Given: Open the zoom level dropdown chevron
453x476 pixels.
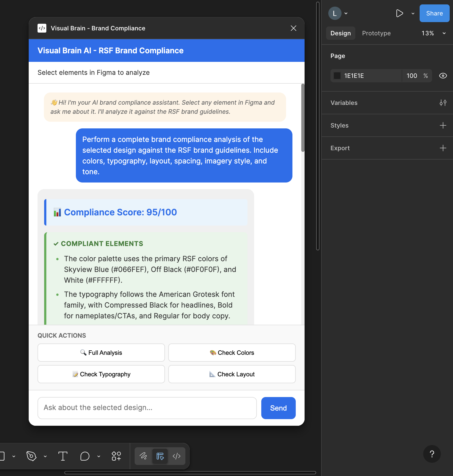Looking at the screenshot, I should point(444,33).
